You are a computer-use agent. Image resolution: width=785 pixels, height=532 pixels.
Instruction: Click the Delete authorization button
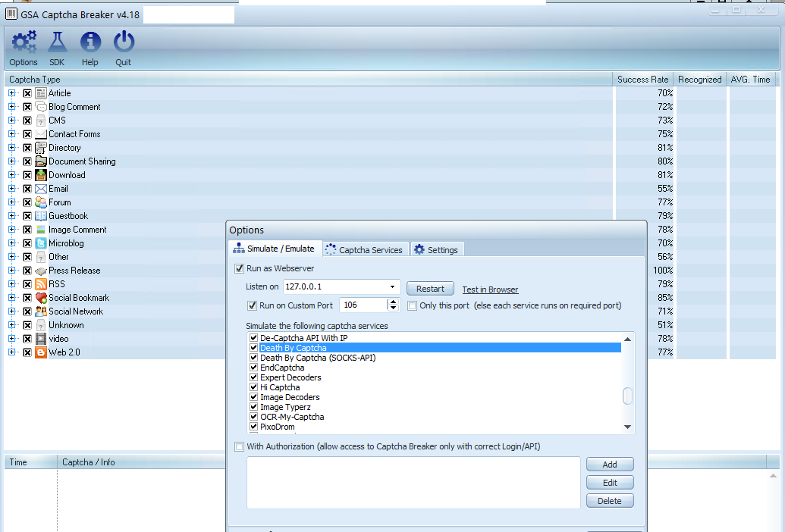[x=610, y=500]
